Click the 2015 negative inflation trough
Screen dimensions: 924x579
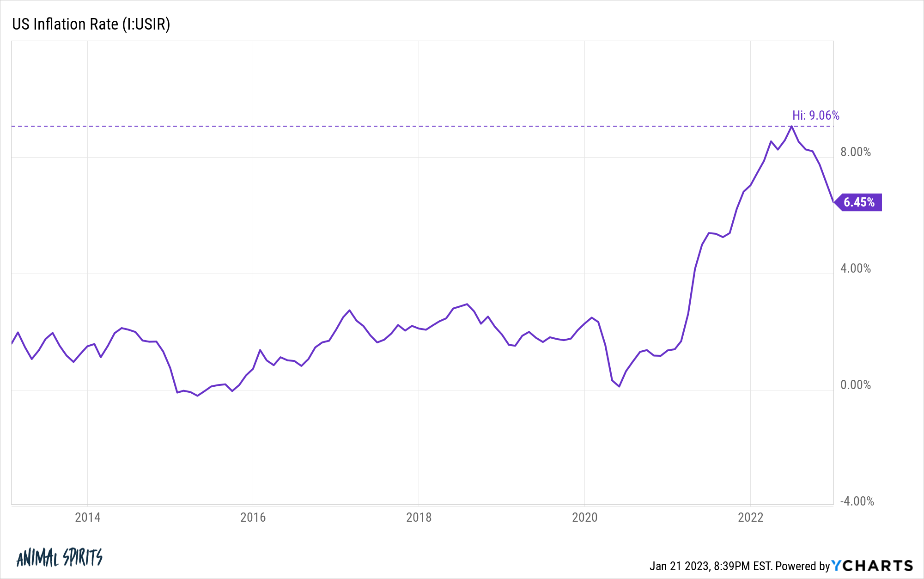(198, 396)
